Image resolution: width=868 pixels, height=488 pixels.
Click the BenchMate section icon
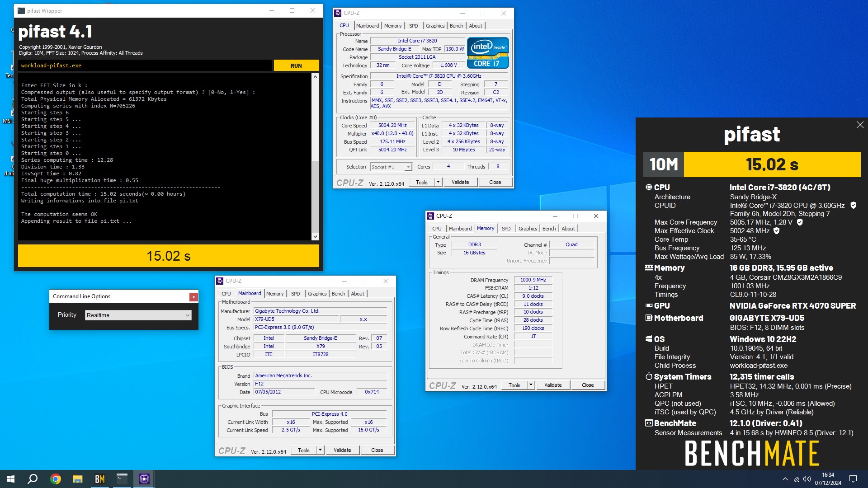[x=649, y=423]
